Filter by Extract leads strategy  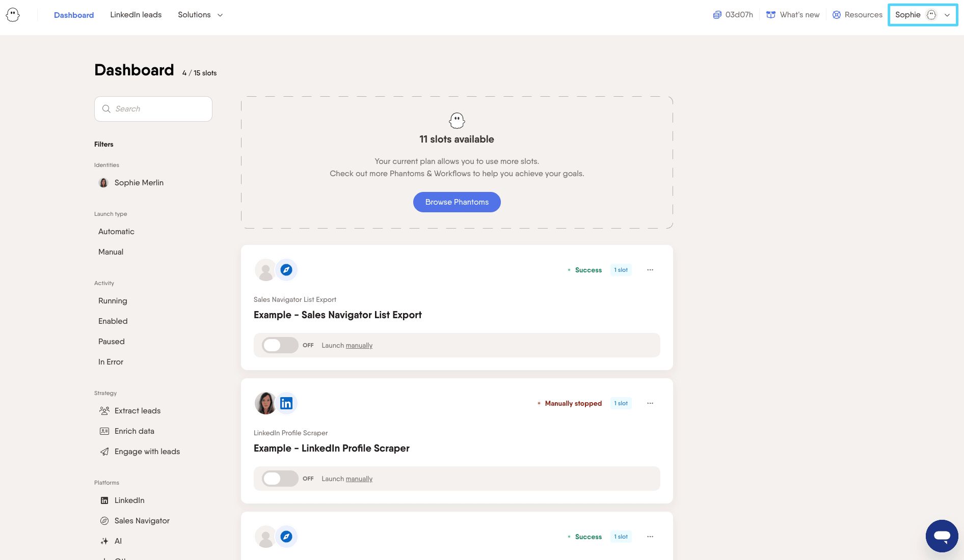(x=137, y=411)
